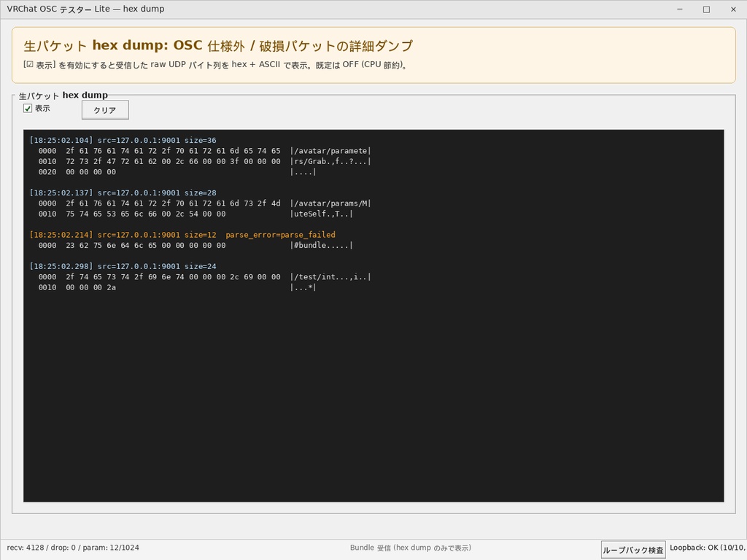Click the Loopback: OK status indicator
The width and height of the screenshot is (747, 560).
coord(707,547)
